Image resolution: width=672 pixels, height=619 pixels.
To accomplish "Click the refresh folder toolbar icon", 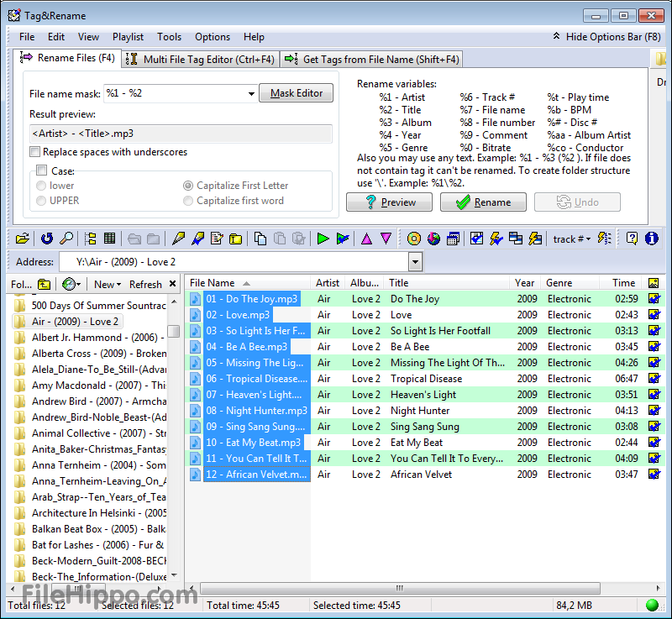I will click(x=46, y=239).
